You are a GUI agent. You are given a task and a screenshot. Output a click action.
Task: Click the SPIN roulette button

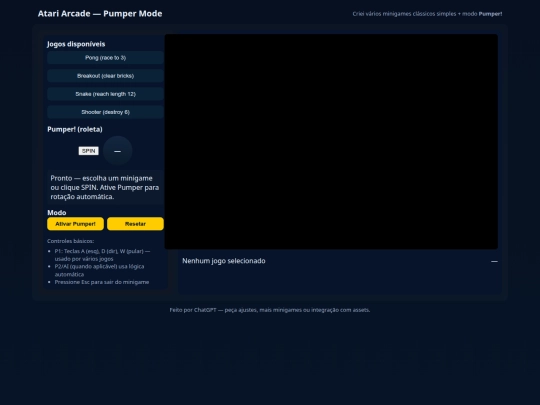(89, 151)
